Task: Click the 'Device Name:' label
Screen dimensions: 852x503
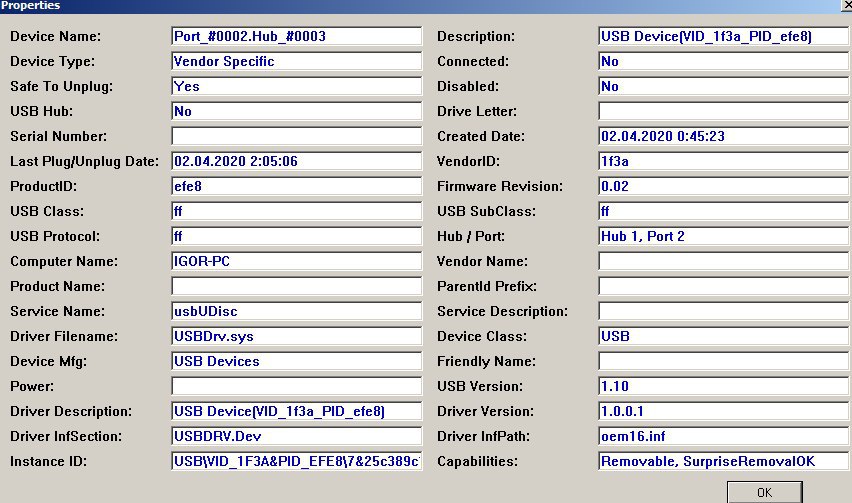Action: click(55, 36)
